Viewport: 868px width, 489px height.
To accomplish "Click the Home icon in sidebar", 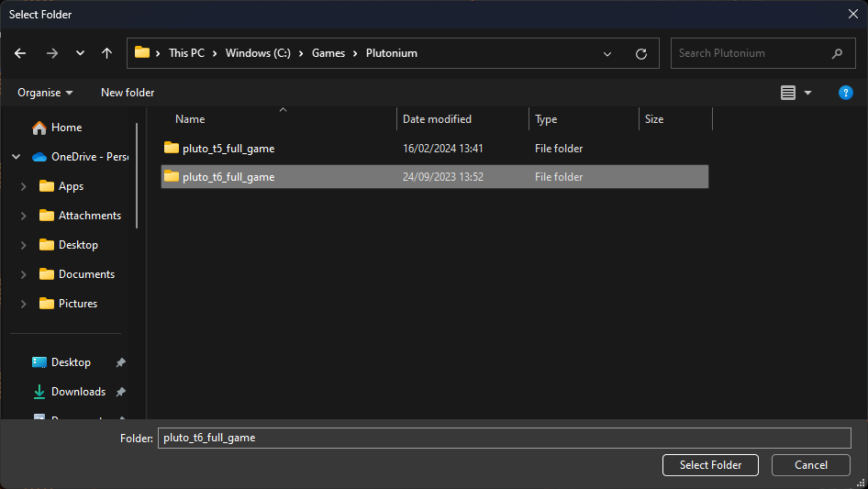I will 39,128.
